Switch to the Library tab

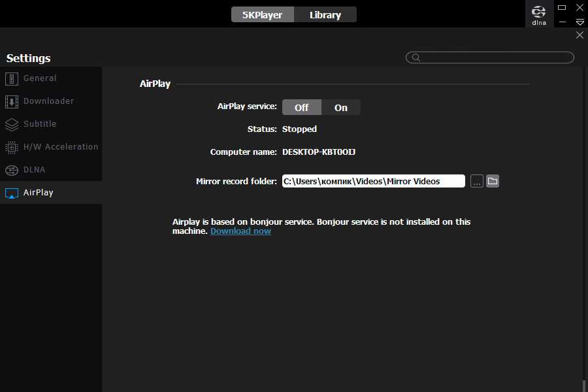point(325,15)
